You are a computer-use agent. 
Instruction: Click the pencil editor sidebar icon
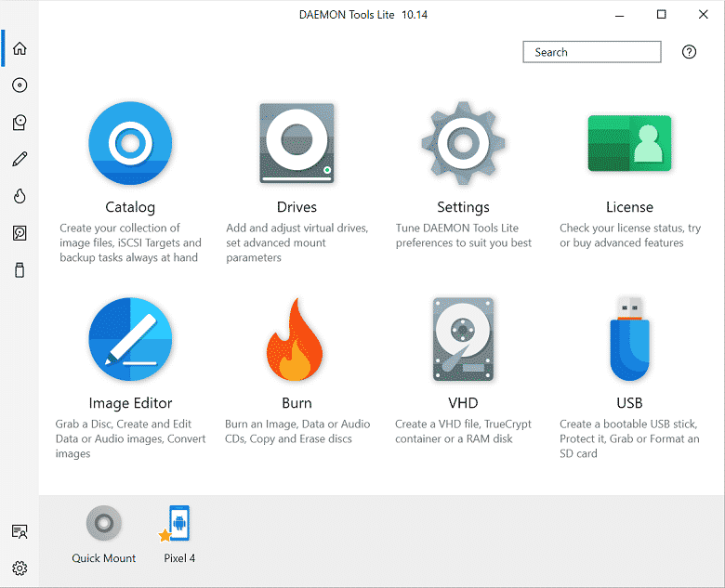click(x=20, y=159)
